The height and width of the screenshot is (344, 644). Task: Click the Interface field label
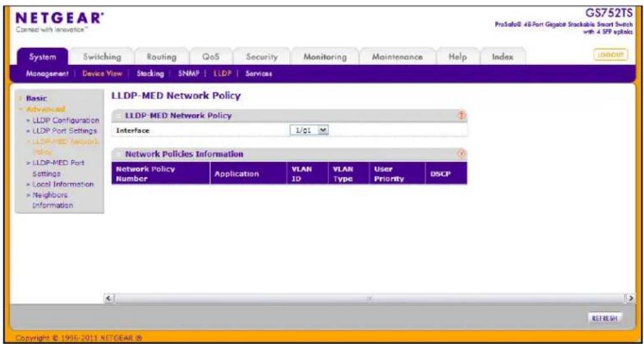tap(132, 131)
